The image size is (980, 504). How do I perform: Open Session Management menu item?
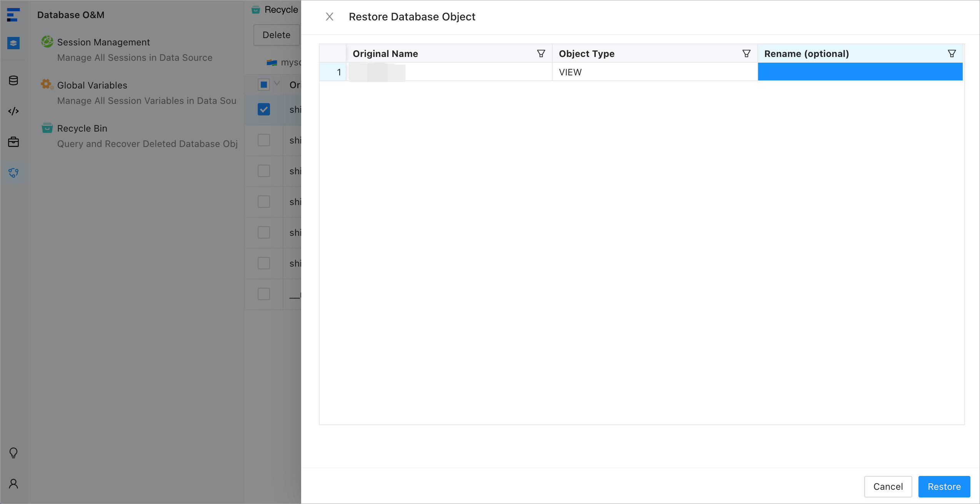point(103,42)
